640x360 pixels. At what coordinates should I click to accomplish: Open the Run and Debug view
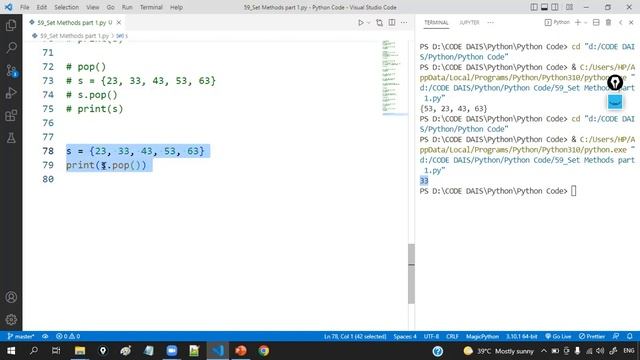point(11,93)
